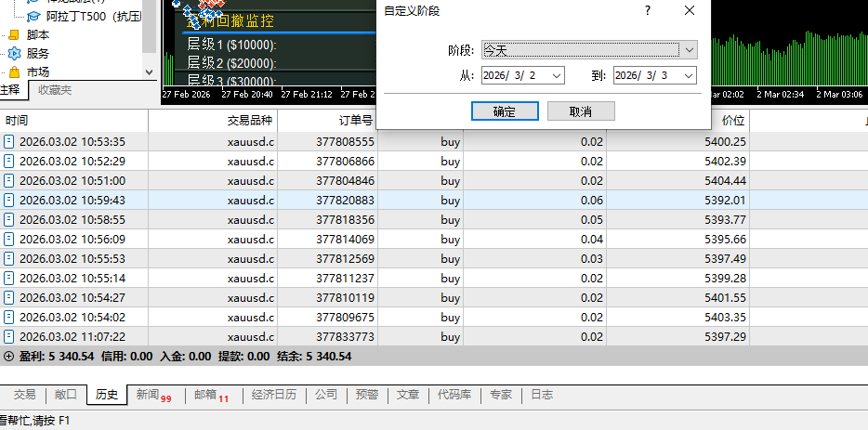Click order icon for row 10:56:09

click(x=9, y=239)
